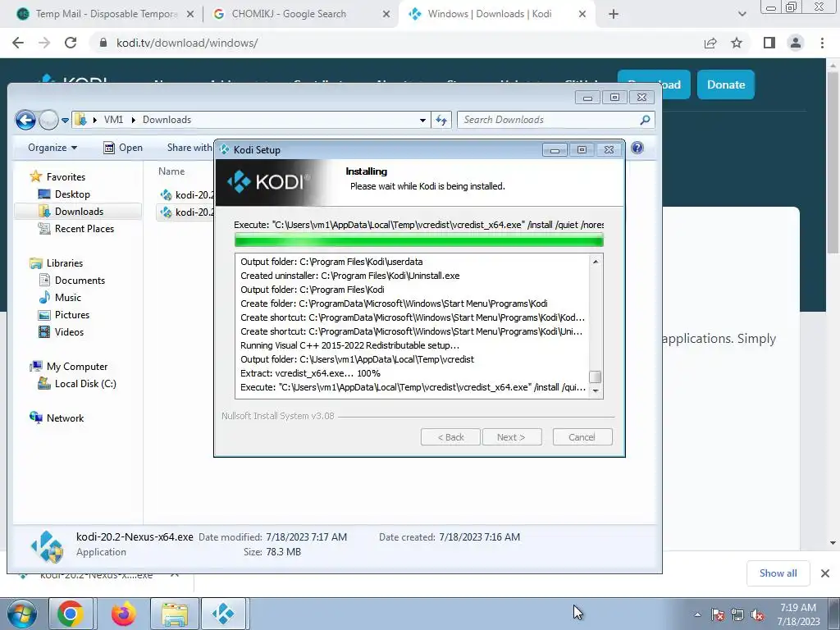The image size is (840, 630).
Task: Open Windows Explorer from the taskbar
Action: (x=176, y=614)
